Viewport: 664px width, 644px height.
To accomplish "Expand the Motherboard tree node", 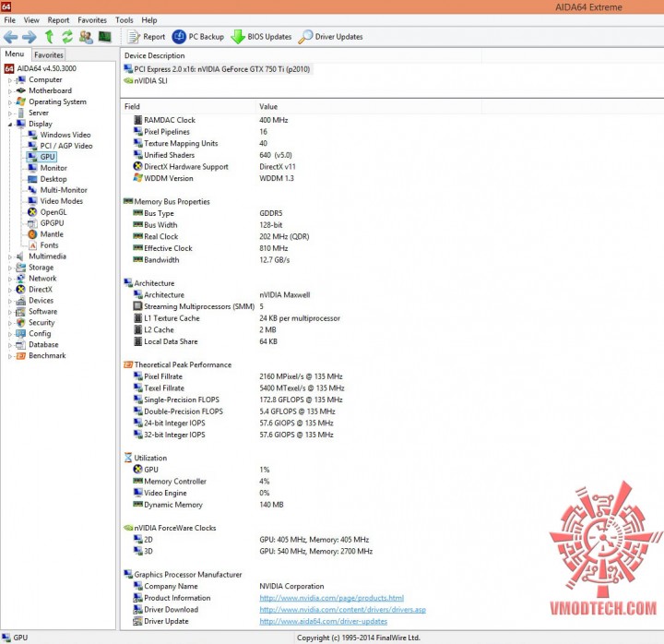I will (10, 91).
